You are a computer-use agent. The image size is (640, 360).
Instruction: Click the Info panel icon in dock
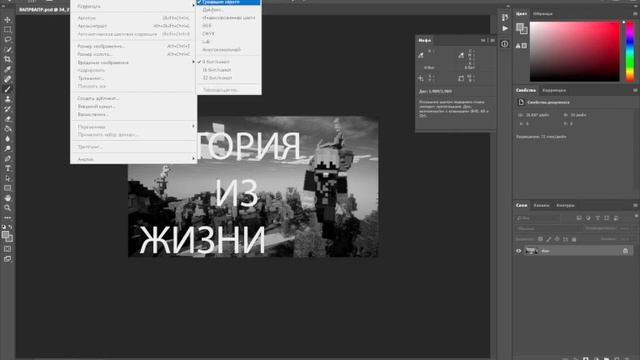(505, 44)
